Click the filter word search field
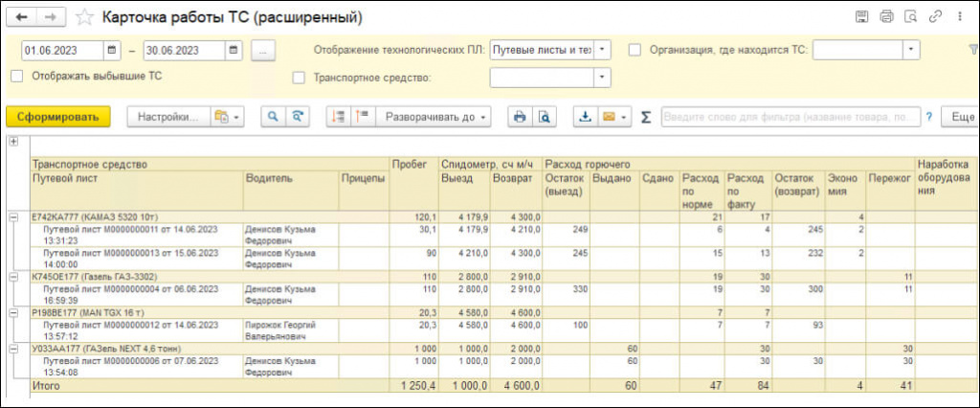 pos(791,117)
